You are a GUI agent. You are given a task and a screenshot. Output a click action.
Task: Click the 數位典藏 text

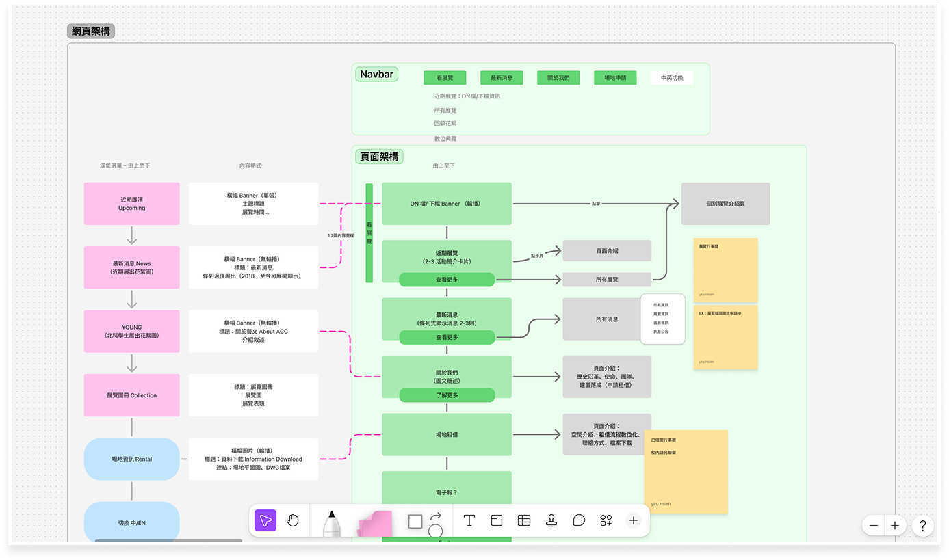point(445,139)
